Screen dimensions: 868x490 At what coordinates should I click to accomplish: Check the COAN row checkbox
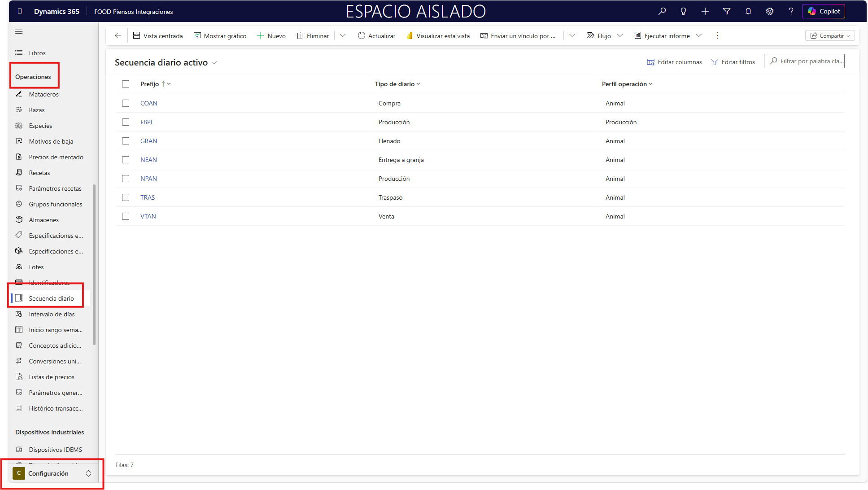(x=126, y=103)
